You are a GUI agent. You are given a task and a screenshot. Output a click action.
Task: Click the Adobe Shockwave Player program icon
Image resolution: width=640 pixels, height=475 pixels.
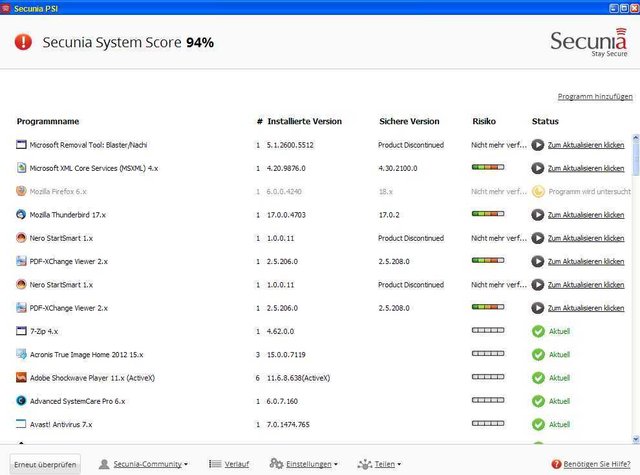[x=21, y=377]
